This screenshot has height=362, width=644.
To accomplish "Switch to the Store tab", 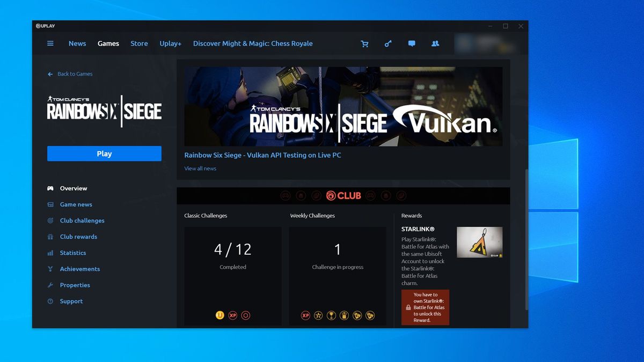I will [139, 43].
